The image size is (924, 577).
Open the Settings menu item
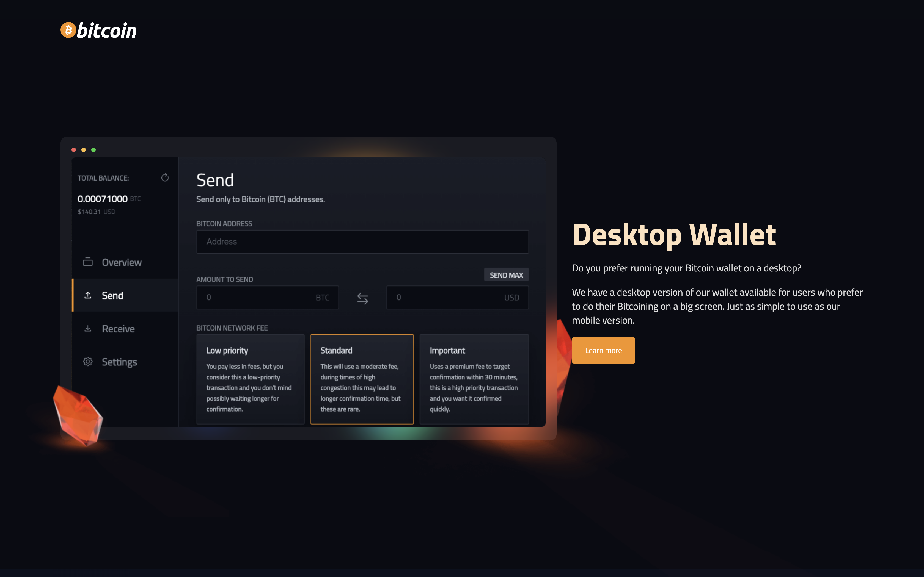[119, 362]
